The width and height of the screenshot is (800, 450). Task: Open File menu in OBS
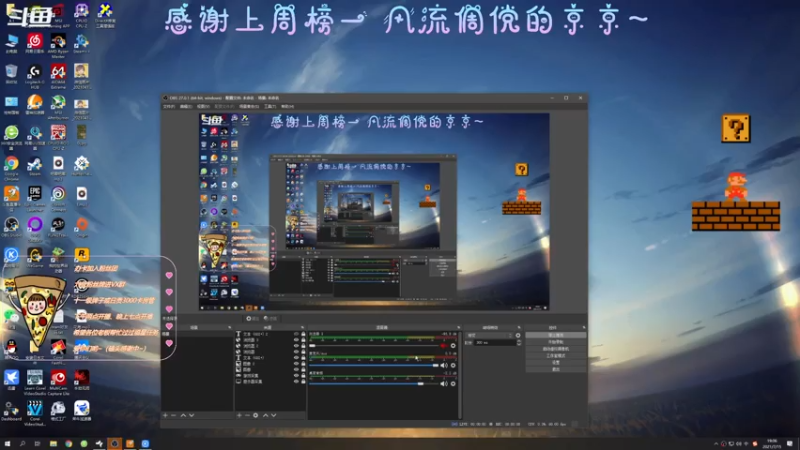pyautogui.click(x=169, y=107)
